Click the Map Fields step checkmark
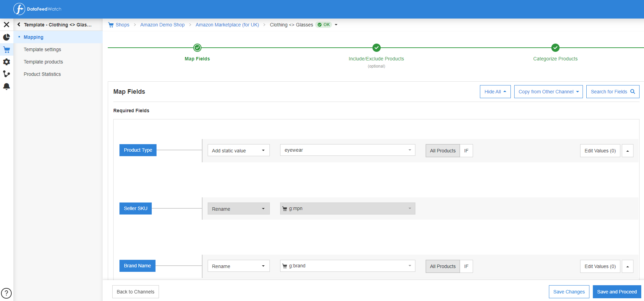The height and width of the screenshot is (301, 644). pyautogui.click(x=197, y=48)
